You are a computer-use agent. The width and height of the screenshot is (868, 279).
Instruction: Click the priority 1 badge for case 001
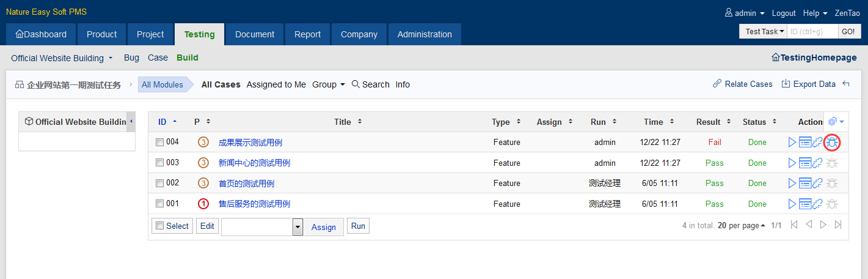203,204
